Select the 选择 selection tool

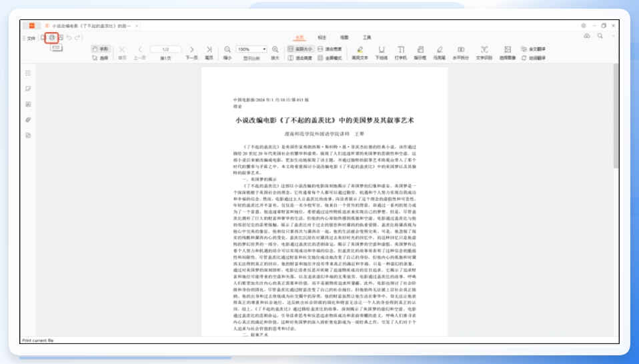pos(100,58)
